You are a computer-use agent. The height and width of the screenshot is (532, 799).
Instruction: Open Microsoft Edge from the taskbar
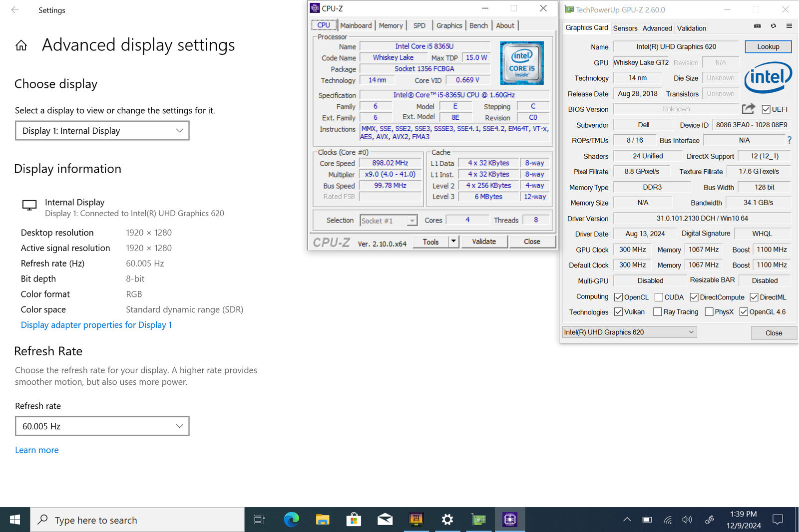291,520
